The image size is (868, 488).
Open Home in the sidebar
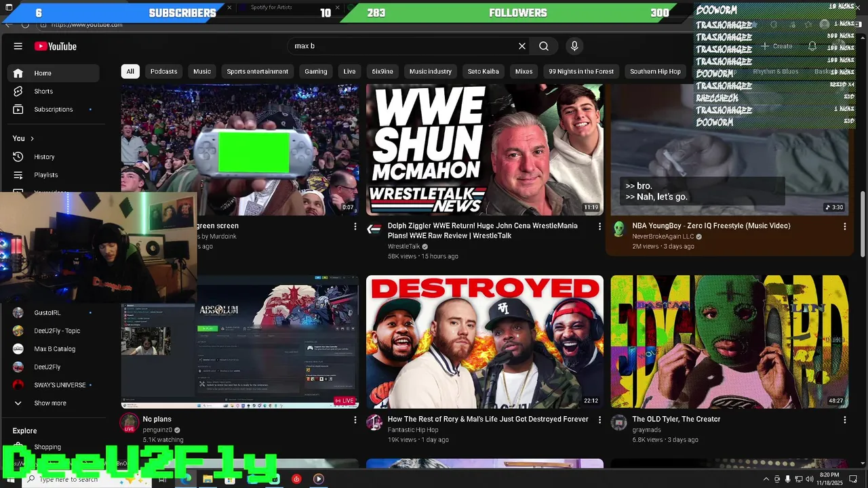point(54,73)
